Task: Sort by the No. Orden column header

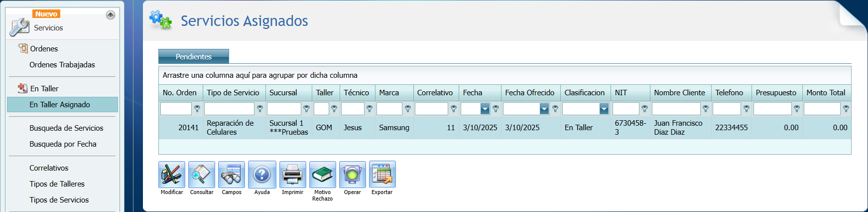Action: coord(180,93)
